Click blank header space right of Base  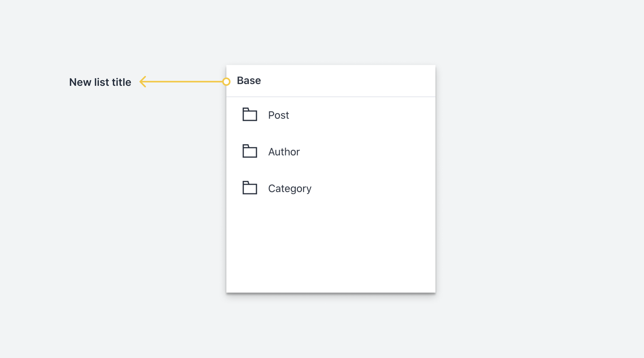click(350, 81)
